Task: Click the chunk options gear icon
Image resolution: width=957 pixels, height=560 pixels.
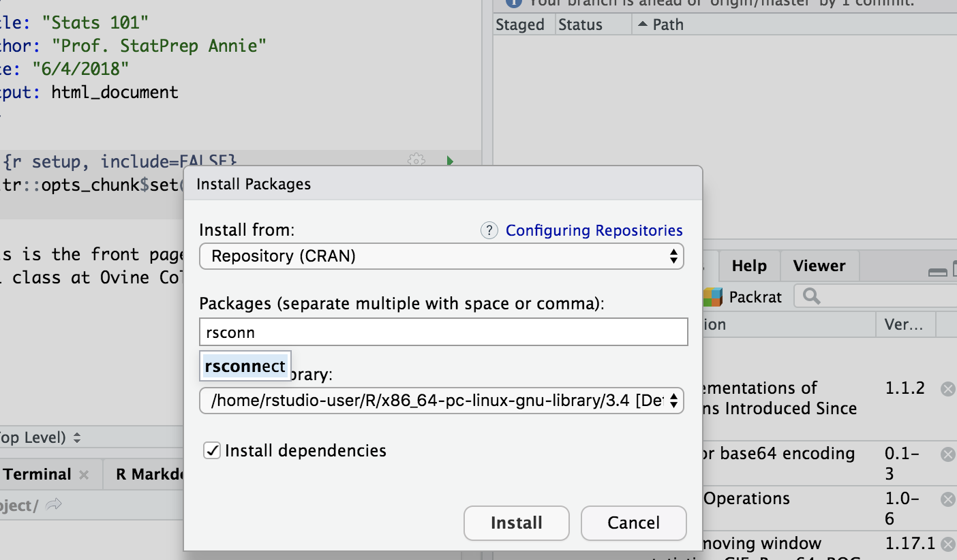Action: click(x=416, y=161)
